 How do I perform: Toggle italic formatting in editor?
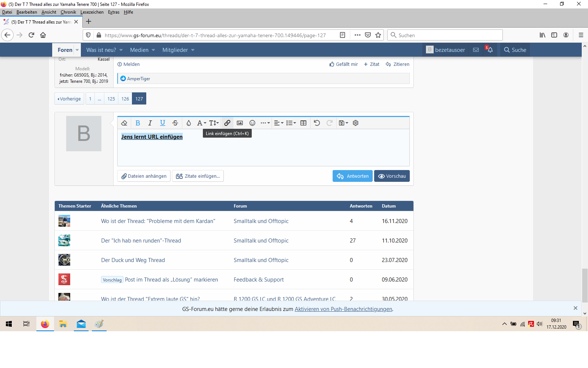150,123
